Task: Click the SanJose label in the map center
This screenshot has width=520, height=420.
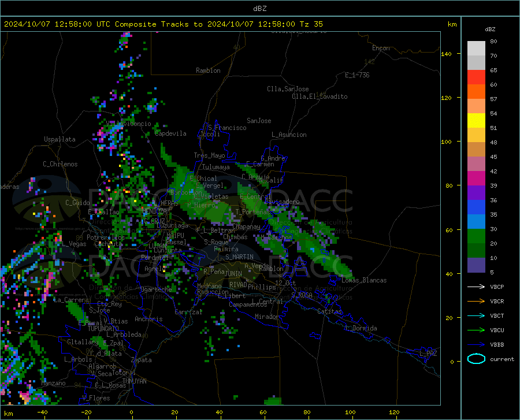Action: pyautogui.click(x=259, y=121)
